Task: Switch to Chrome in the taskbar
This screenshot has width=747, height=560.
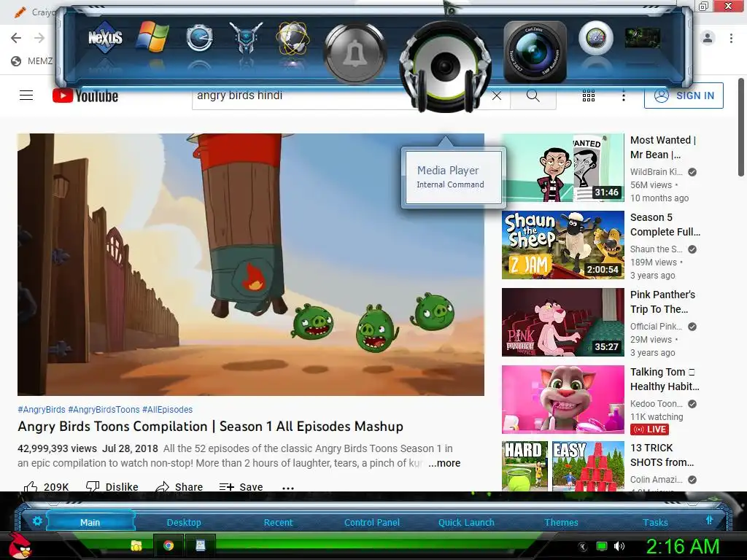Action: click(x=169, y=545)
